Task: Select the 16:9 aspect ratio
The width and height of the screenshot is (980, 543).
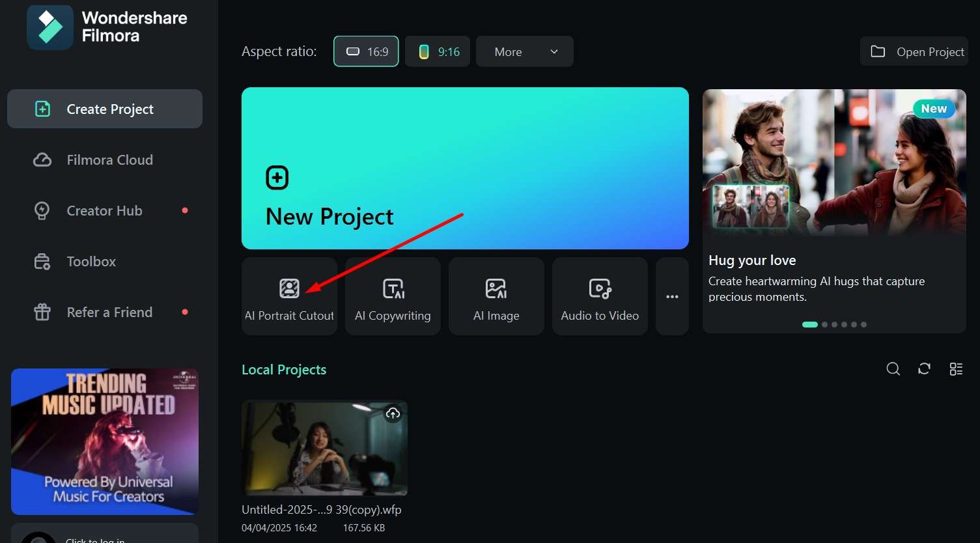Action: pos(366,51)
